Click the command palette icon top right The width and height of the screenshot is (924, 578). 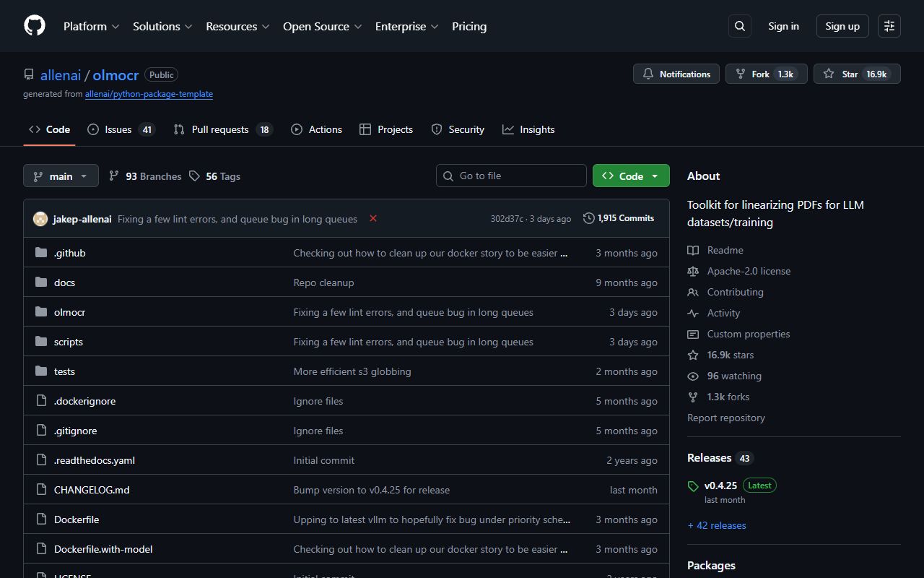coord(889,26)
